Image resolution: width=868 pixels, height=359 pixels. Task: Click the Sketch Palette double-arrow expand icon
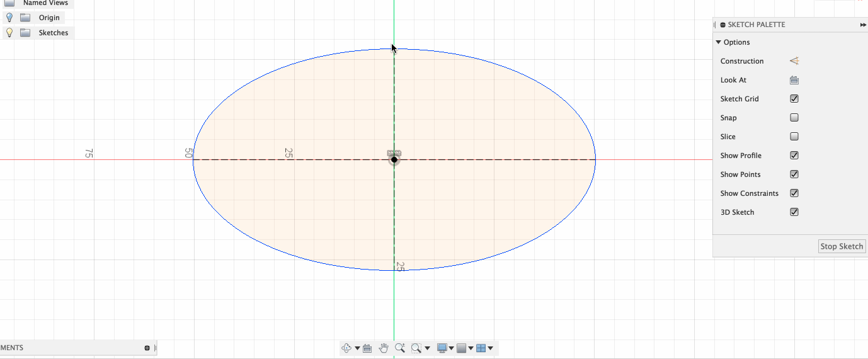click(863, 25)
